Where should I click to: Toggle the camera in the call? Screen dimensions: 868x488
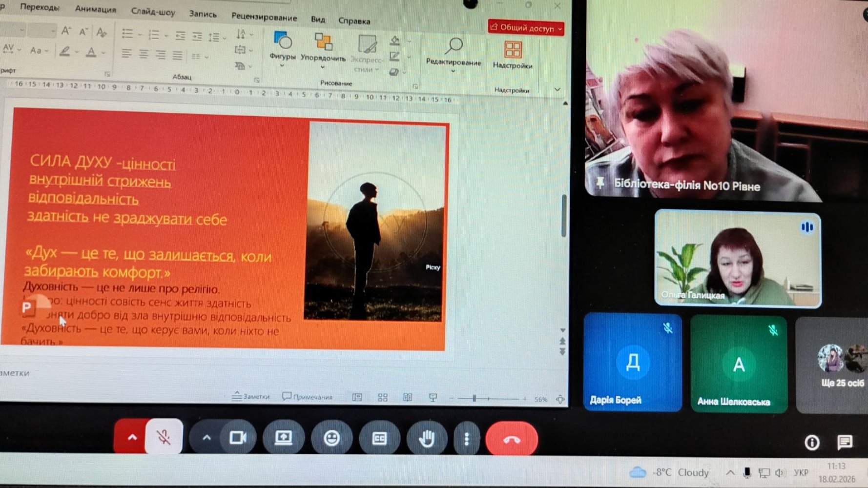(x=238, y=437)
